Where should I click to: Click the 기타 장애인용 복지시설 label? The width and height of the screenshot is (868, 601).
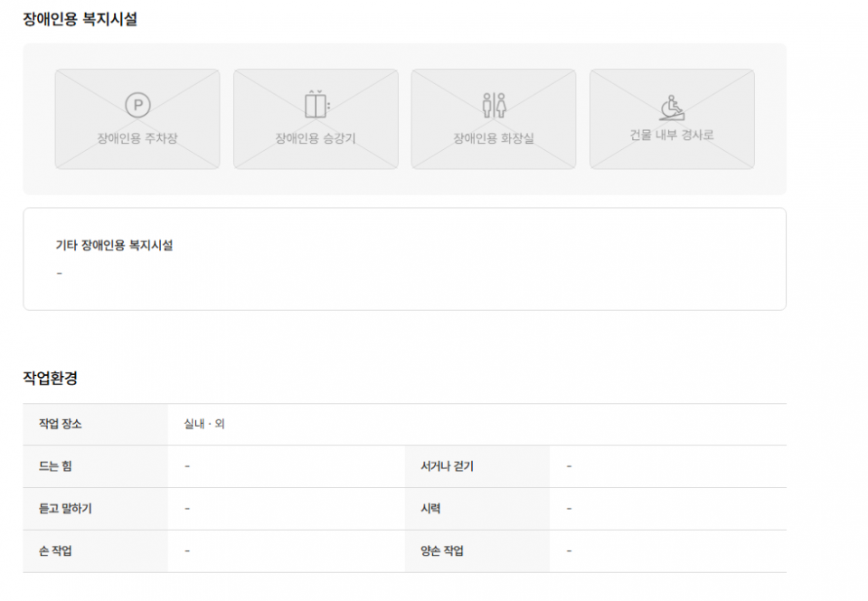[x=114, y=245]
